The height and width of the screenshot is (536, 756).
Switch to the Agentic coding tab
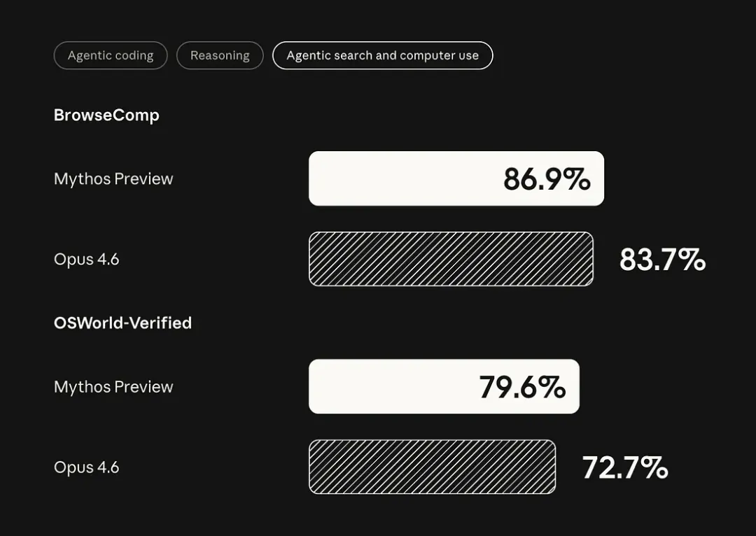pos(111,56)
